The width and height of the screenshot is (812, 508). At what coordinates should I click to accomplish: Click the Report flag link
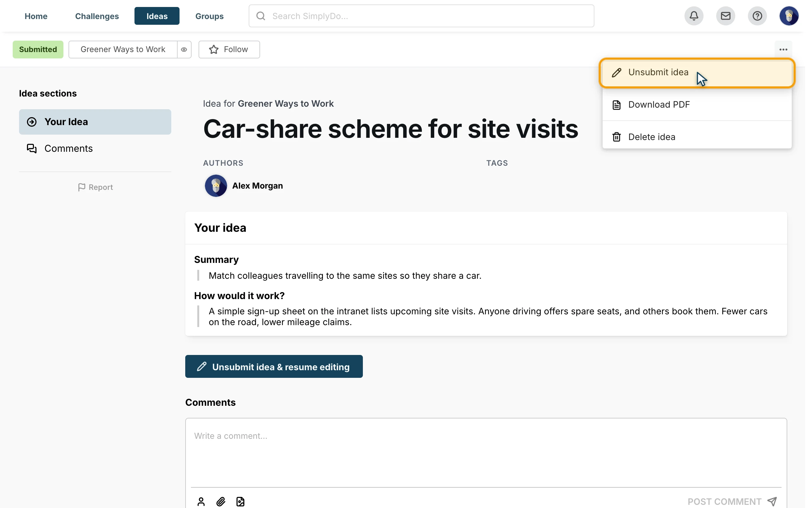click(95, 187)
